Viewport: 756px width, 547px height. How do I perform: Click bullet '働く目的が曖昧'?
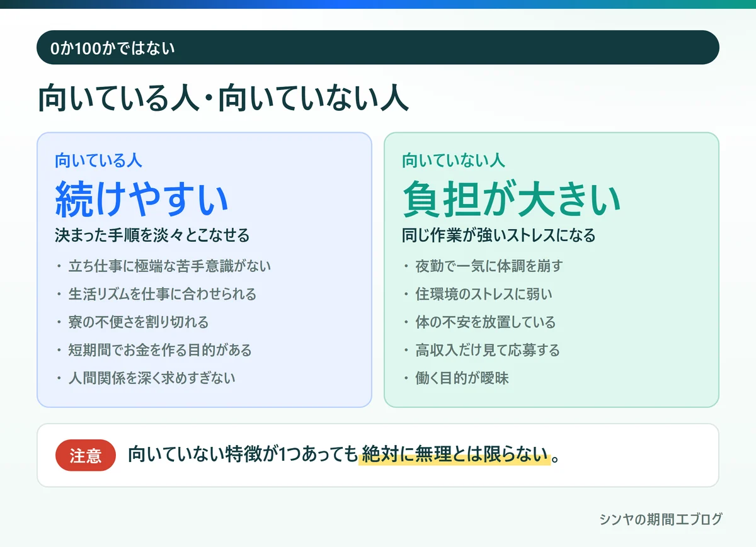click(x=462, y=378)
